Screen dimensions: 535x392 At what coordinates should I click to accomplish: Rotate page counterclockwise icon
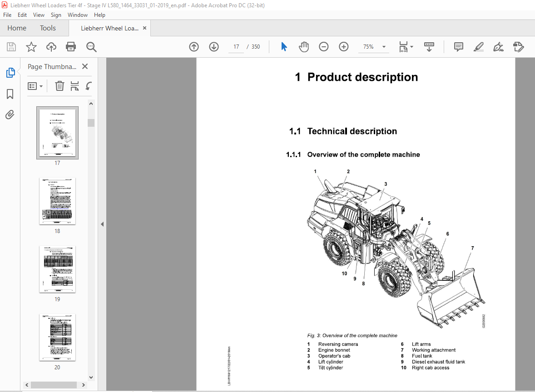pos(89,86)
